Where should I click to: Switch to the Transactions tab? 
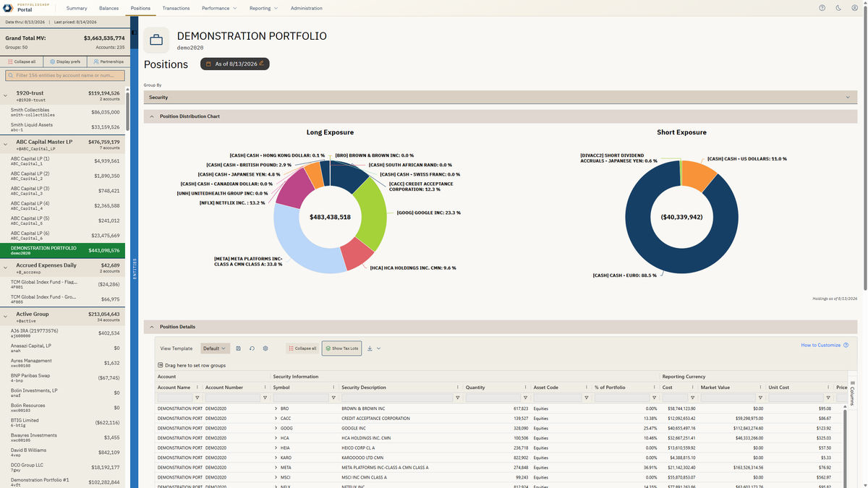[x=176, y=8]
